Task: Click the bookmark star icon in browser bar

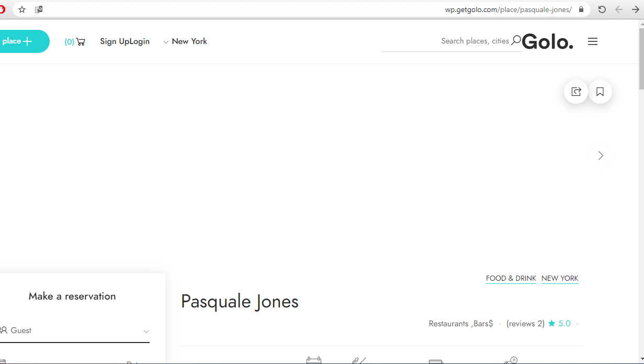Action: click(22, 9)
